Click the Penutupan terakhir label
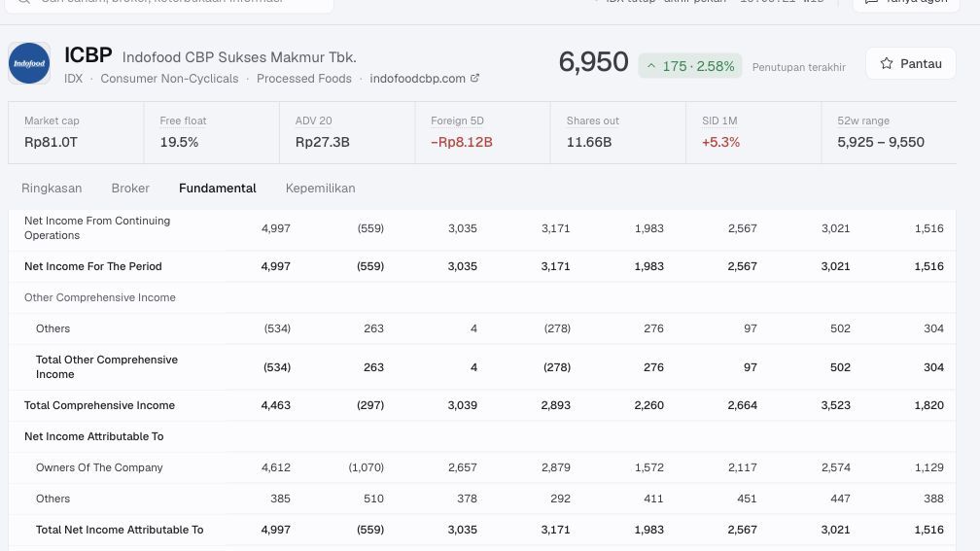Viewport: 980px width, 551px height. point(799,67)
